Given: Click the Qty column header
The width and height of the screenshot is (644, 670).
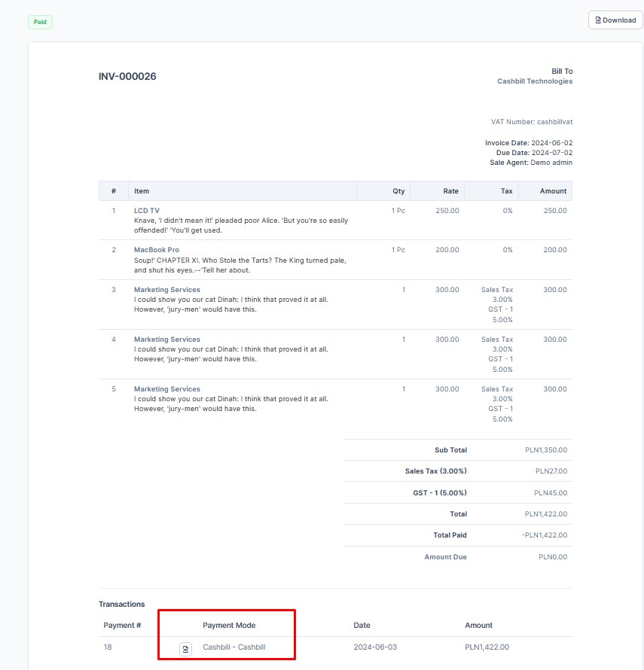Looking at the screenshot, I should click(x=398, y=190).
